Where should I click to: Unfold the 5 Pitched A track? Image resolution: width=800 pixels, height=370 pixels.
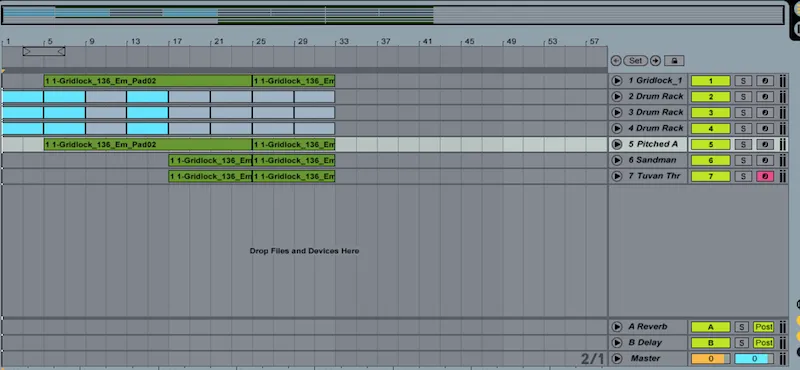(x=617, y=144)
